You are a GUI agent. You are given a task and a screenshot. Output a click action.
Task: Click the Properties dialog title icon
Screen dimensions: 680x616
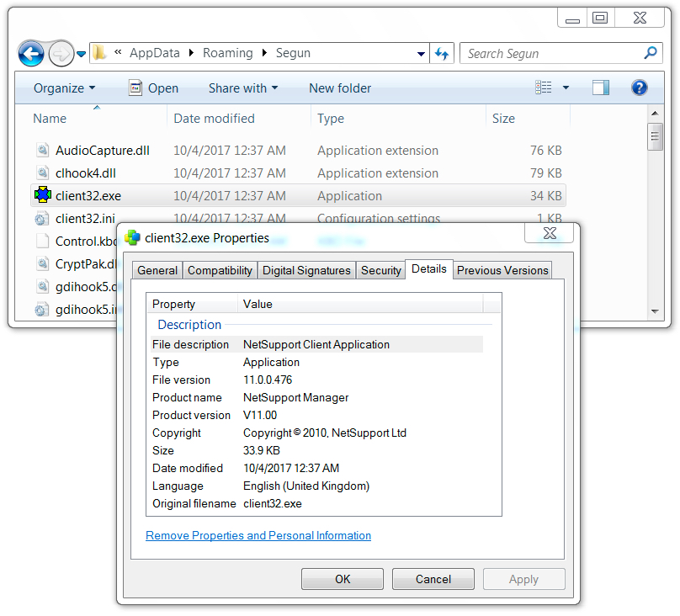(132, 237)
